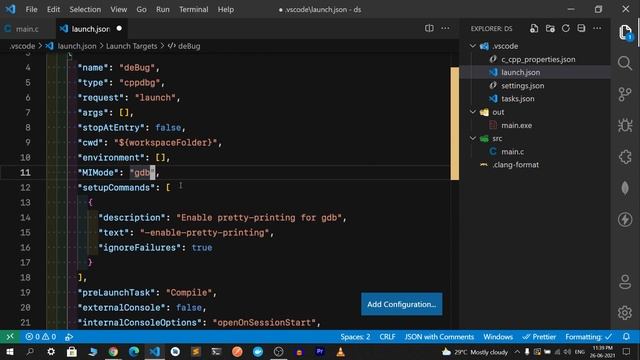Screen dimensions: 640x360
Task: Open the remote window indicator in status bar
Action: (10, 337)
